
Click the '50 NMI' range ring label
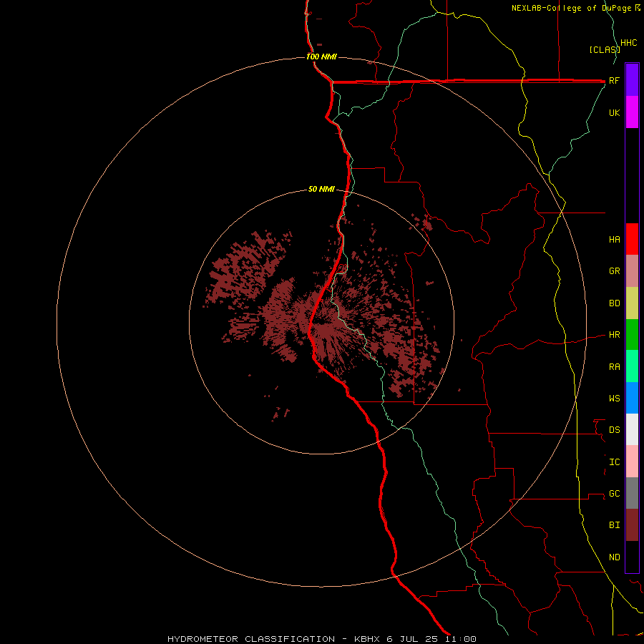(x=321, y=189)
